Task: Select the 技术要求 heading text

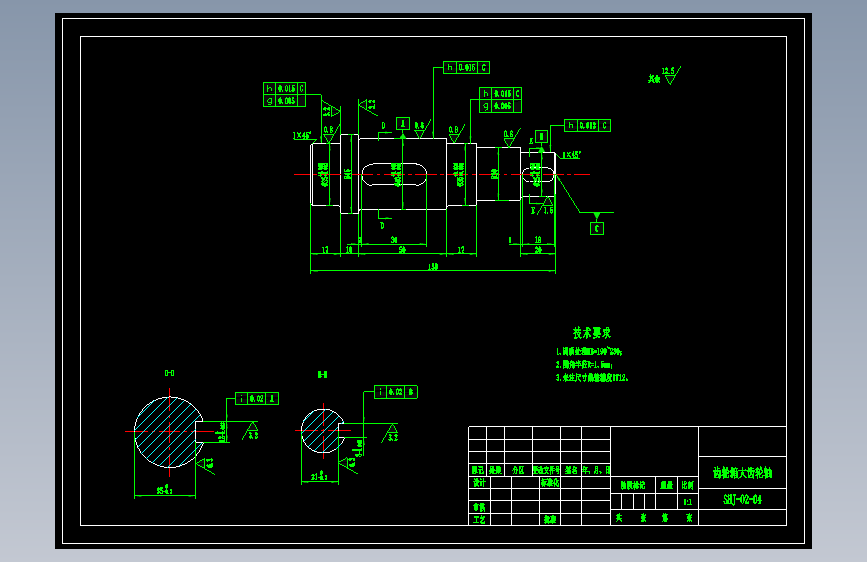Action: tap(592, 333)
